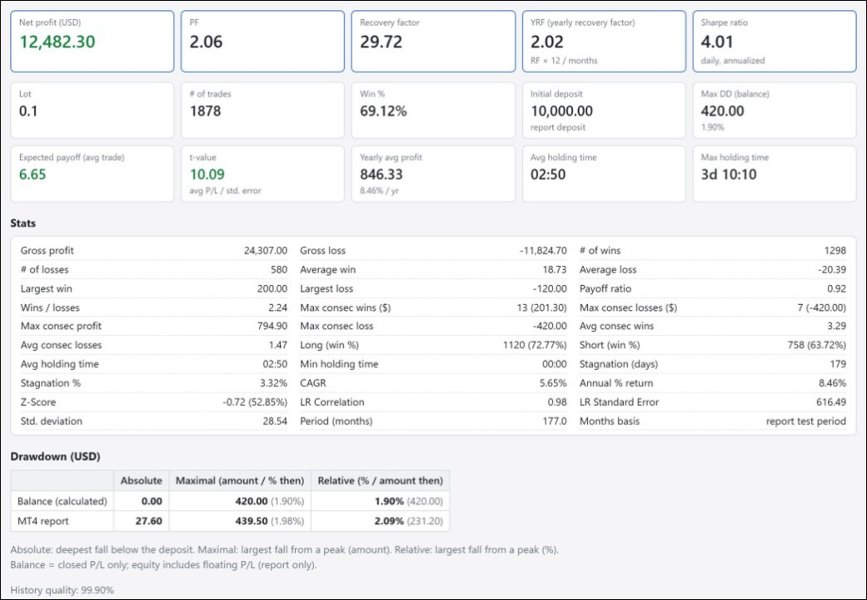Screen dimensions: 867x600
Task: Select the YRF value 2.02
Action: tap(547, 42)
